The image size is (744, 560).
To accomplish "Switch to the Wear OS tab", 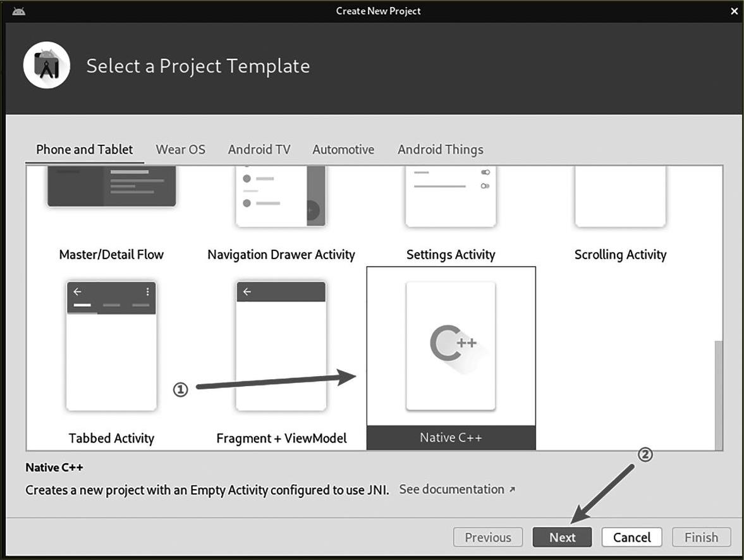I will (180, 150).
